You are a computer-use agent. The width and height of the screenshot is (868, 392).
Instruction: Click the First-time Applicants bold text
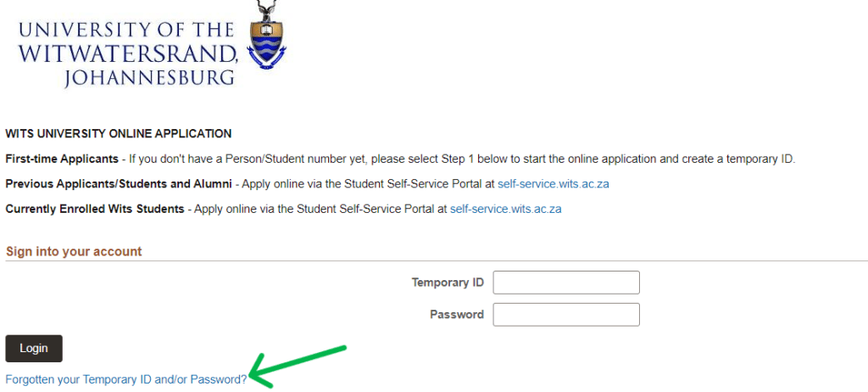pos(62,160)
